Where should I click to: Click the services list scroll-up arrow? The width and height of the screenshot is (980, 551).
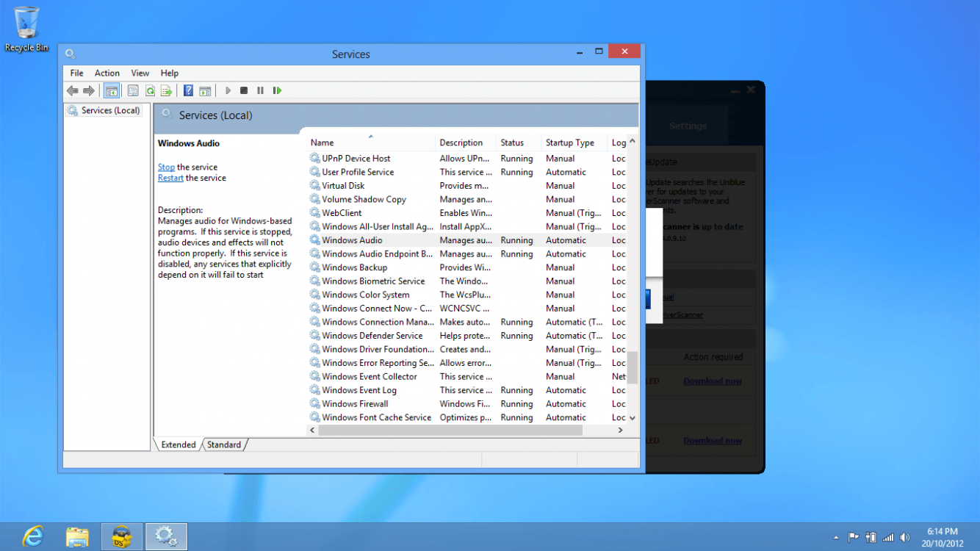point(633,142)
